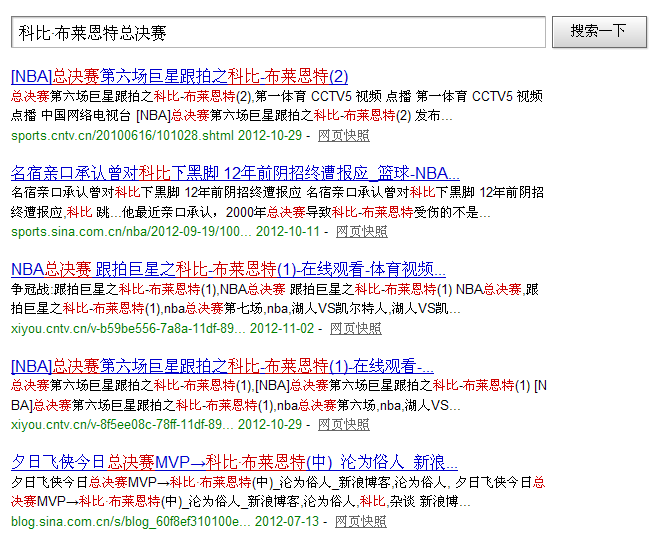Open result 'NBA总决赛 跟拍巨星之科比-布莱恩特(1)'
The width and height of the screenshot is (657, 540).
[x=228, y=269]
